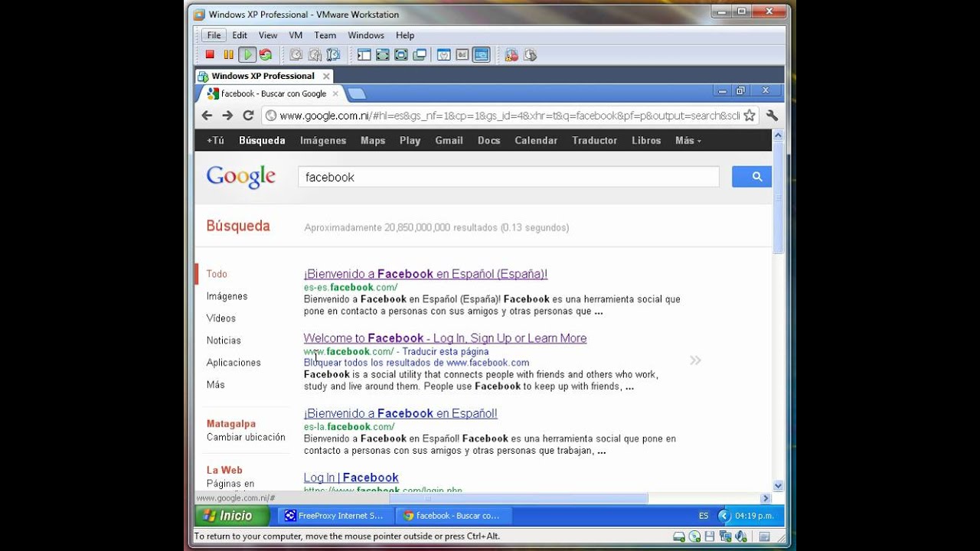Switch to quick switch mode icon
This screenshot has width=980, height=551.
382,54
